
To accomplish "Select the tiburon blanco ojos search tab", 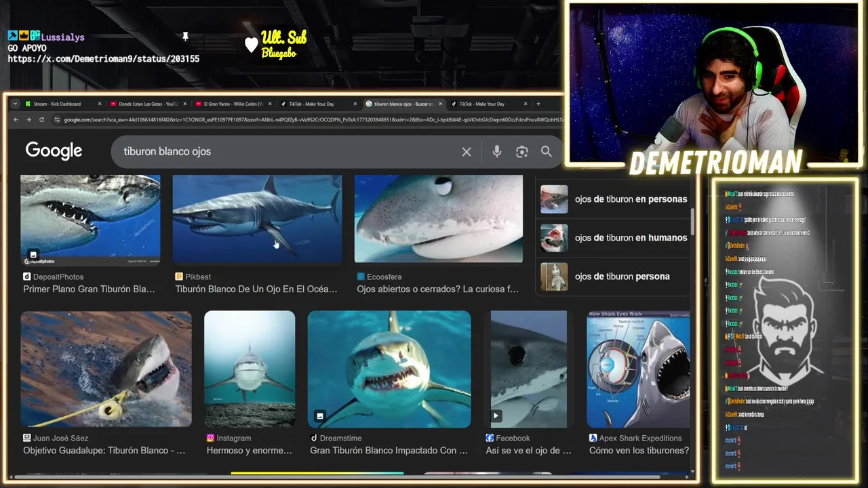I will (x=403, y=104).
